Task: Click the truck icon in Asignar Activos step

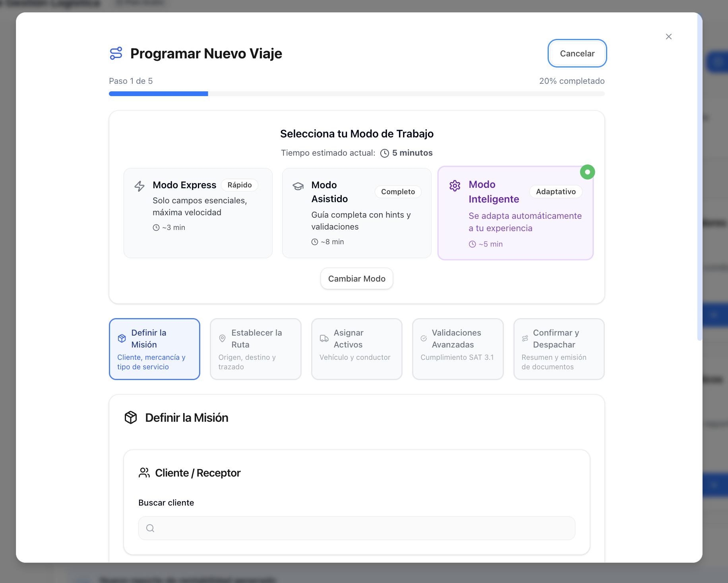Action: (324, 338)
